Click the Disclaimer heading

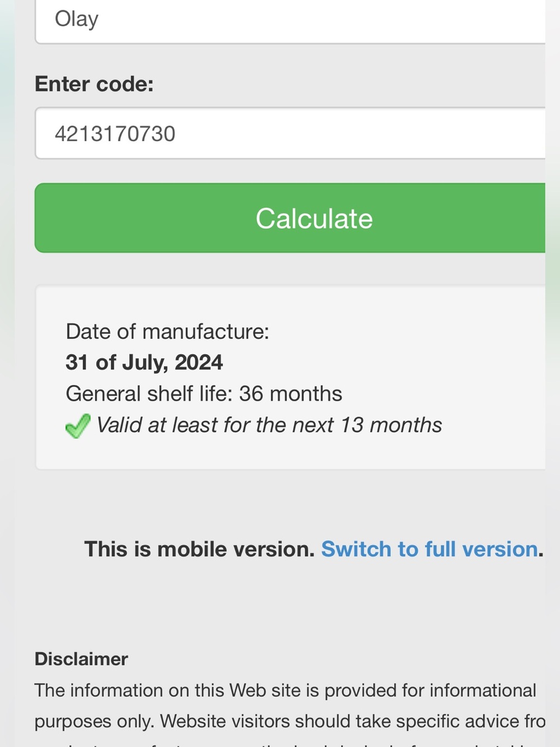coord(81,659)
